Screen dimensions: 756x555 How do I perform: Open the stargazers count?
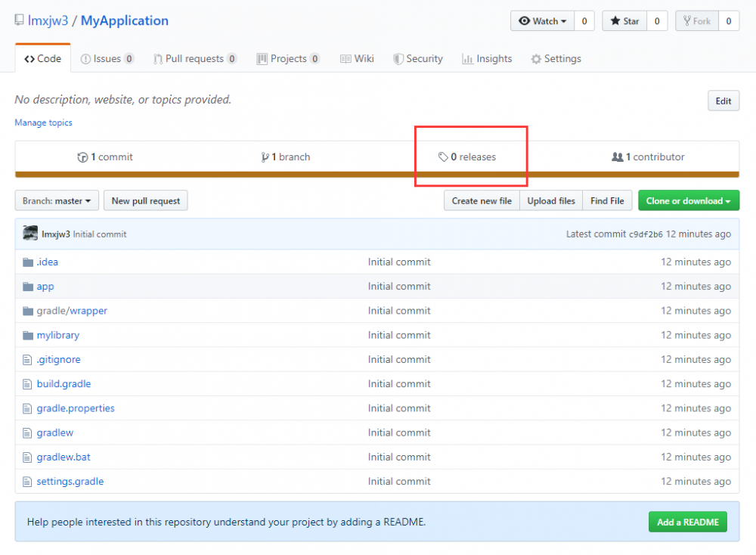(x=657, y=20)
